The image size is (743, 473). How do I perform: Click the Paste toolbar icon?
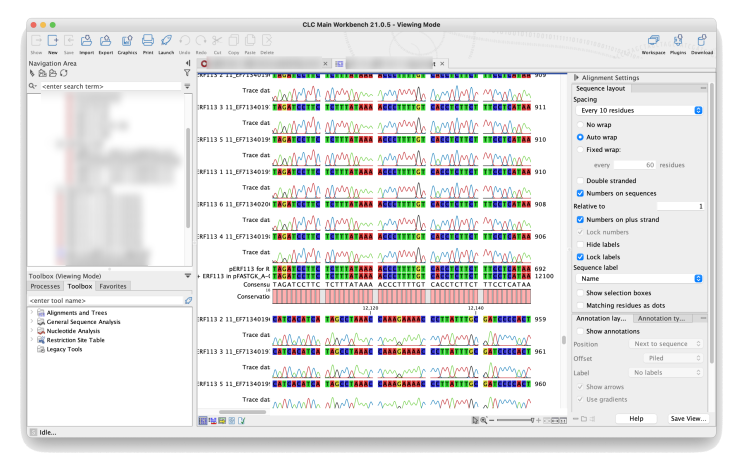point(250,41)
